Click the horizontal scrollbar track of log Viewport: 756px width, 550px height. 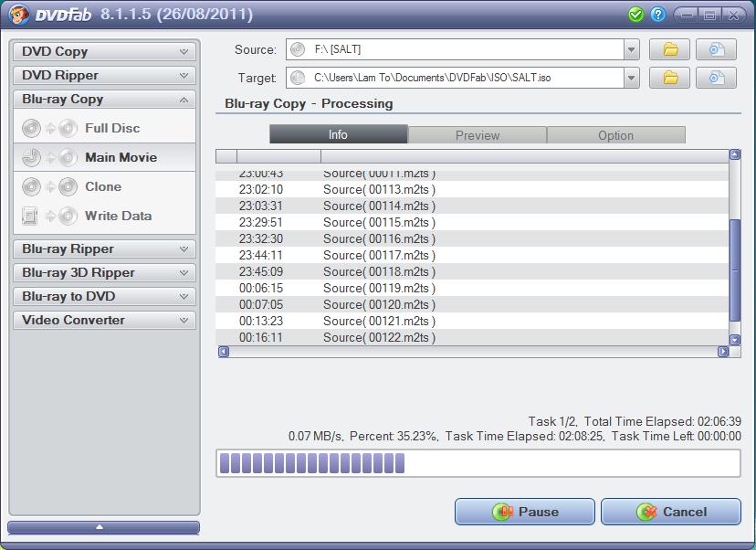tap(473, 352)
